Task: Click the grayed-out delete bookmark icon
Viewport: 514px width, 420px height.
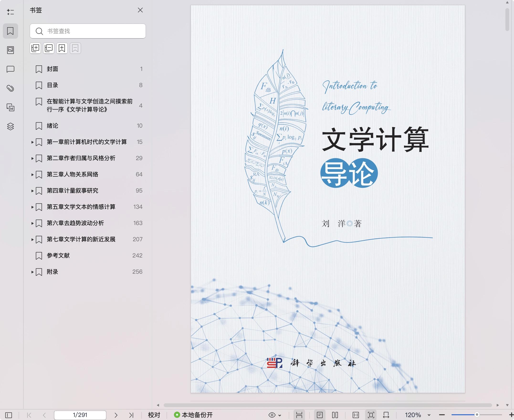Action: pyautogui.click(x=75, y=48)
